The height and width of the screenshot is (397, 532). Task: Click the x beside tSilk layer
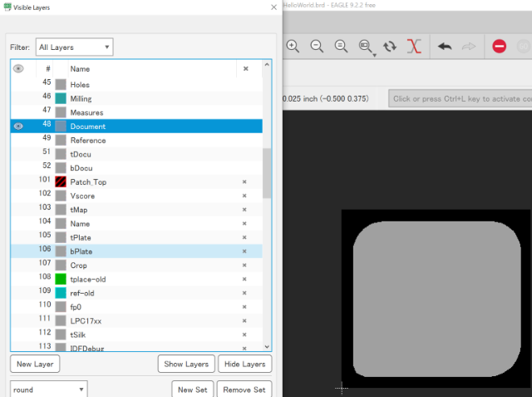(244, 335)
